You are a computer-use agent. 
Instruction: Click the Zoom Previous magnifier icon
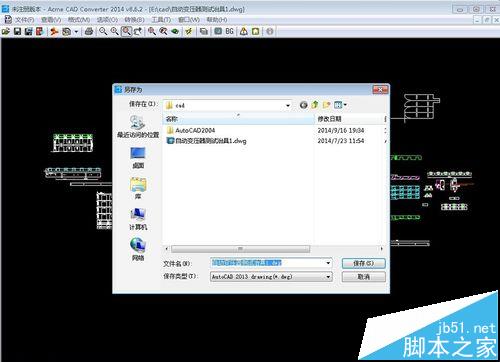click(163, 31)
